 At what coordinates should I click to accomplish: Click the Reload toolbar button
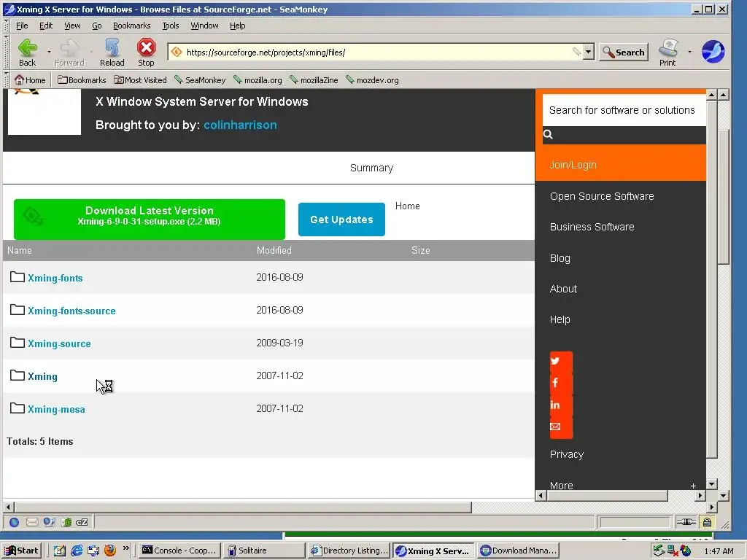(x=112, y=52)
